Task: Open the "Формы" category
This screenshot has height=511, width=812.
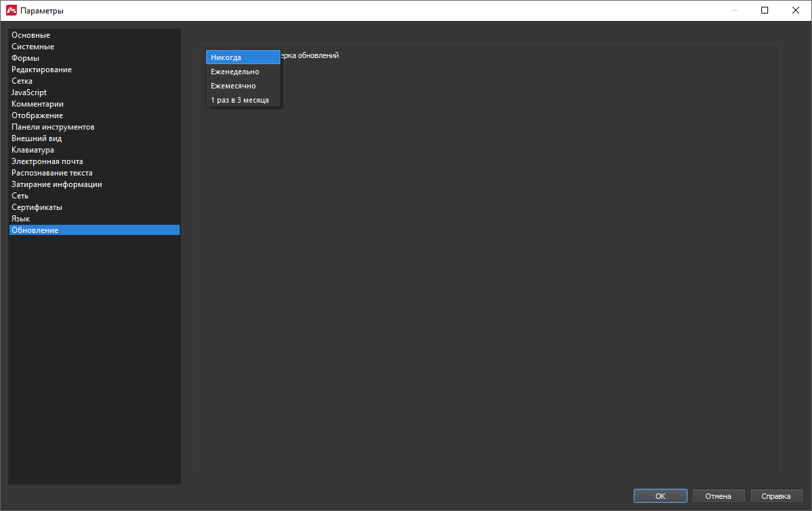Action: coord(26,58)
